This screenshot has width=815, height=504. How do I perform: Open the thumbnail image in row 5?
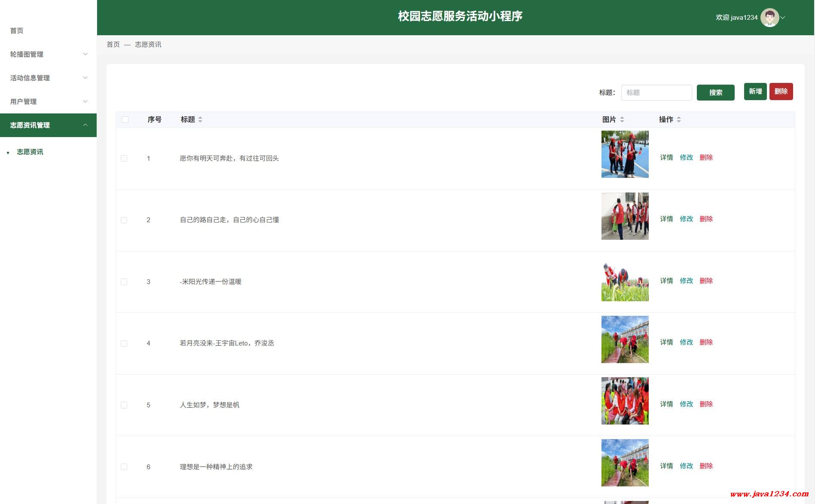[x=625, y=401]
